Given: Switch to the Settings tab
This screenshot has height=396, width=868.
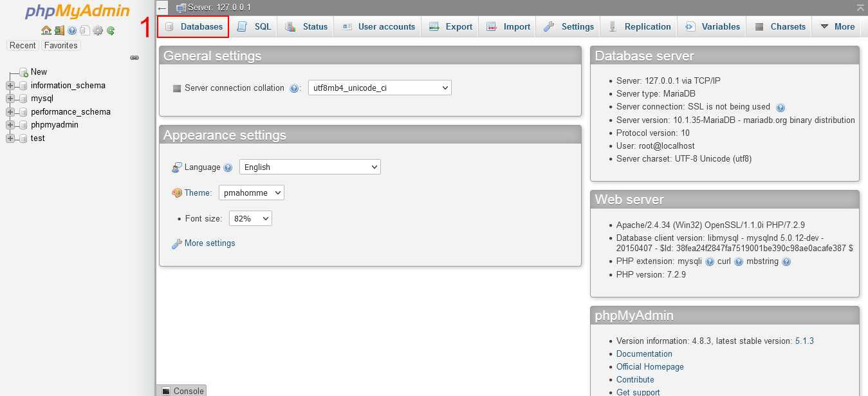Looking at the screenshot, I should click(x=569, y=26).
